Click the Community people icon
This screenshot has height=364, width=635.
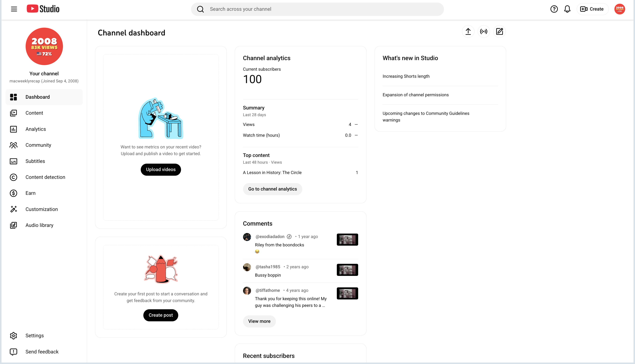(14, 145)
